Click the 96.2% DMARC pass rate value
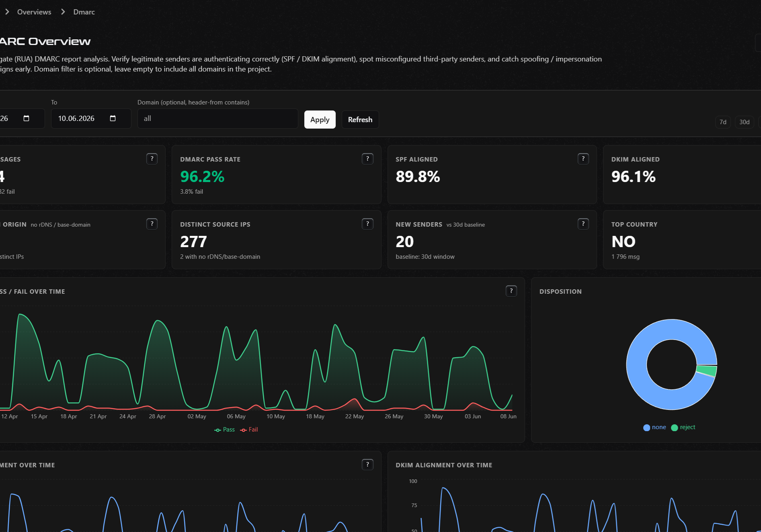This screenshot has width=761, height=532. 202,177
